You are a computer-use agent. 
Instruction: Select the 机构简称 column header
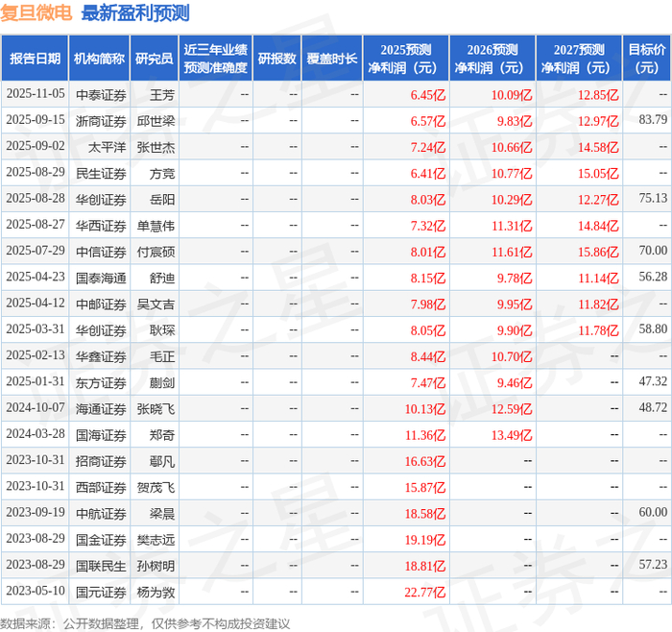pos(100,59)
